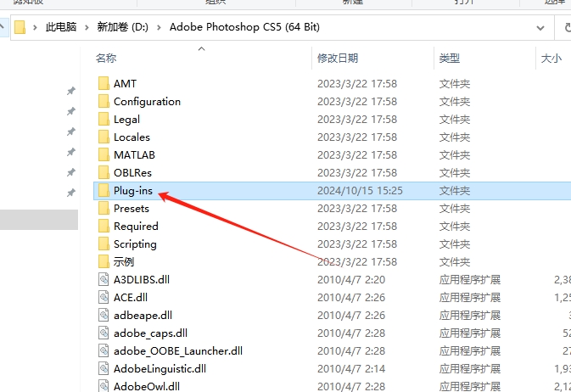Select the 示例 folder name
The height and width of the screenshot is (392, 571).
pos(124,262)
